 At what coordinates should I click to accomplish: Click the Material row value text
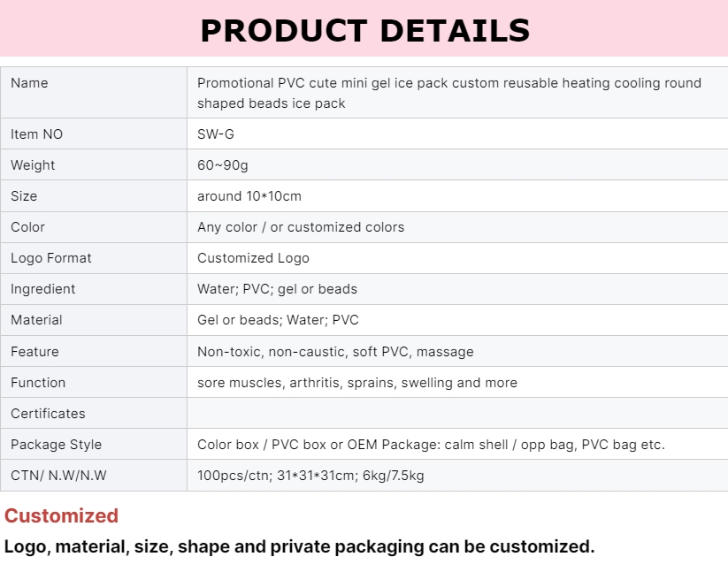pyautogui.click(x=278, y=320)
